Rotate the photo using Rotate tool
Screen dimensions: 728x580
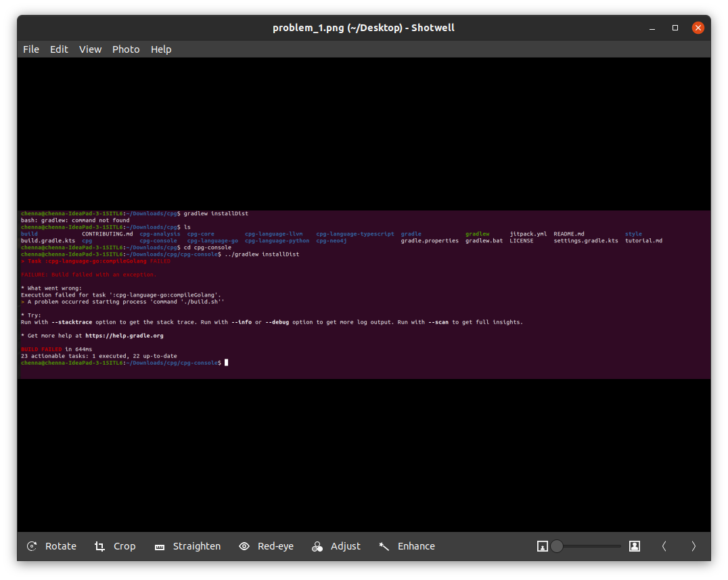coord(51,546)
